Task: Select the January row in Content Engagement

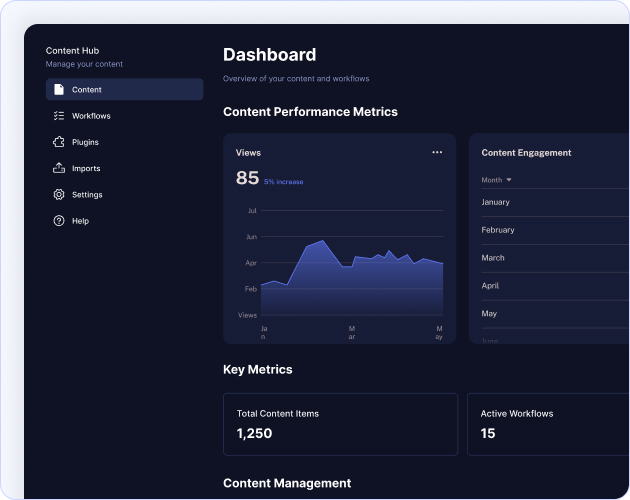Action: (x=555, y=202)
